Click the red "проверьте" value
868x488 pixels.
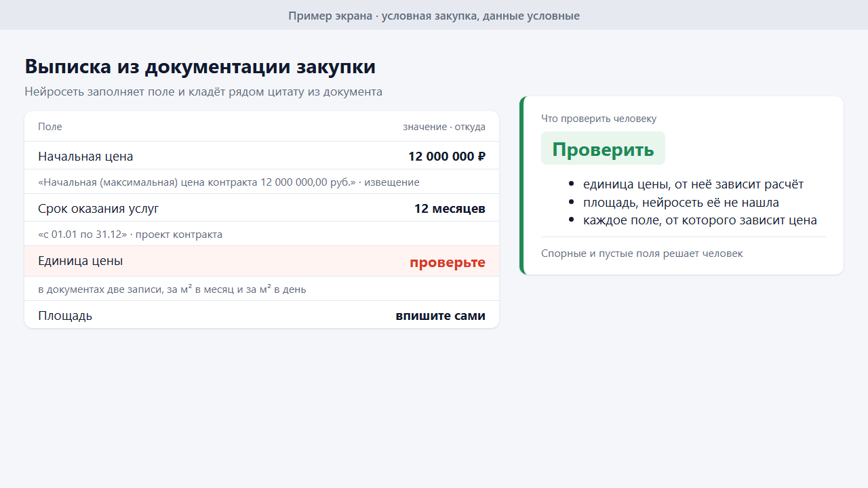click(448, 262)
